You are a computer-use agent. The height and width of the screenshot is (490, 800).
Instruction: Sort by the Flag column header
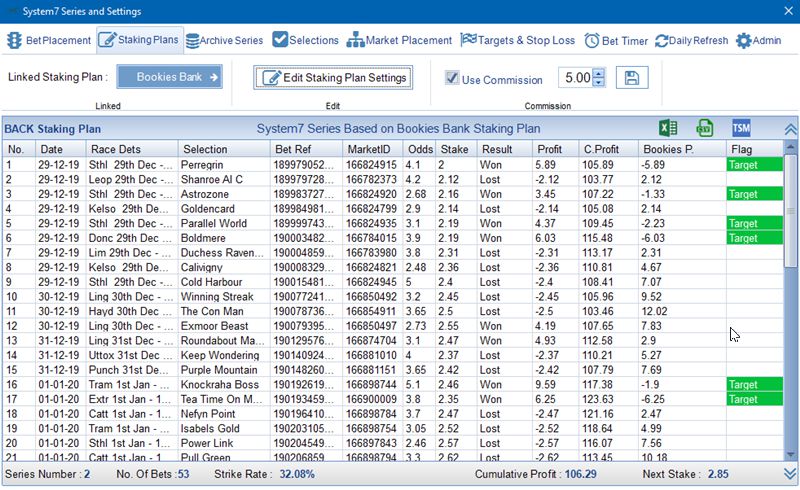[755, 149]
